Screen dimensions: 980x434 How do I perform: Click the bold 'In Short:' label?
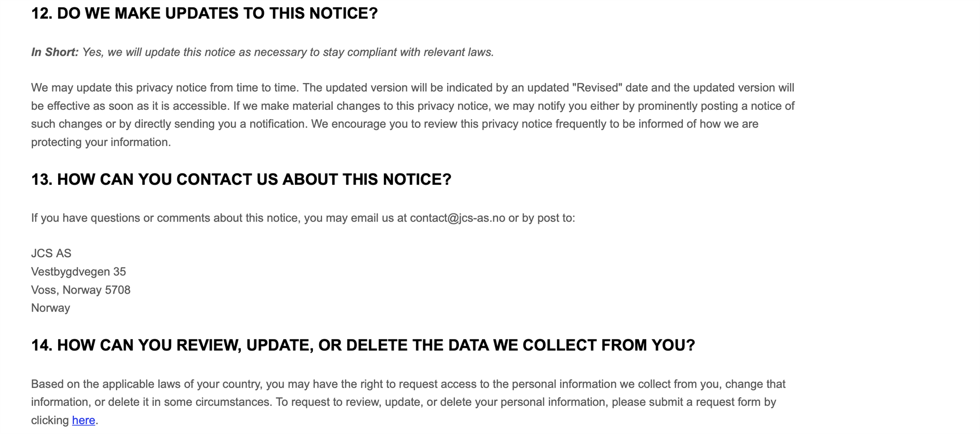55,52
